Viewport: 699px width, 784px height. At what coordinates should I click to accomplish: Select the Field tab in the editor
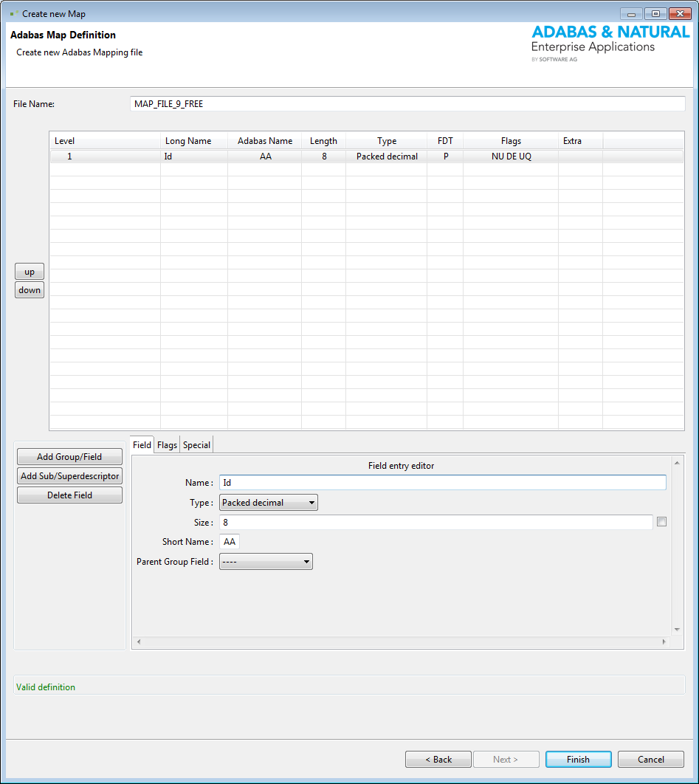[x=141, y=444]
